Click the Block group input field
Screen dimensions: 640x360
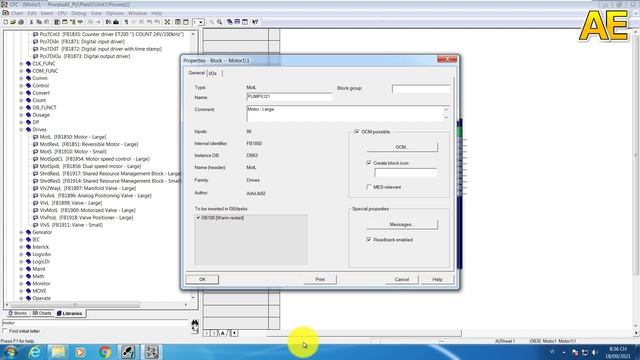click(x=421, y=89)
